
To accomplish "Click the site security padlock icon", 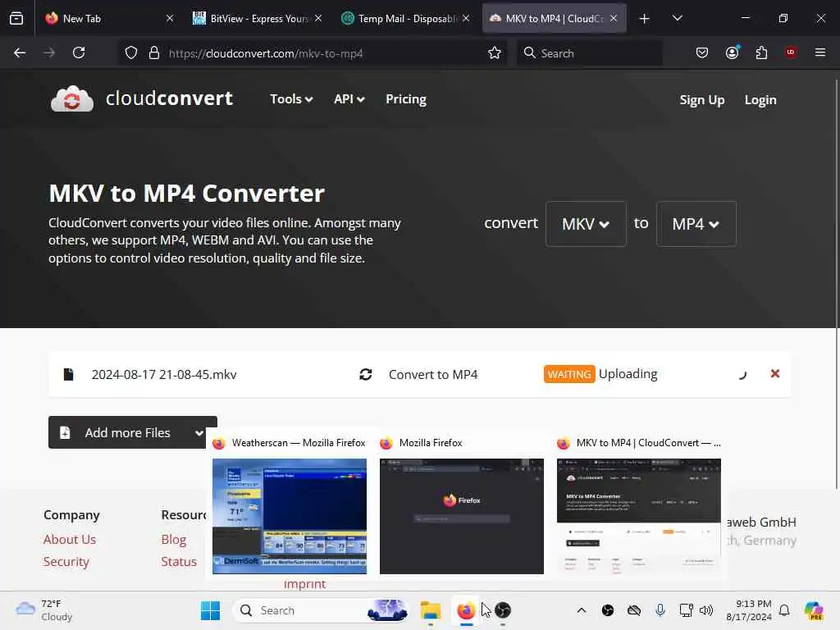I will [x=154, y=52].
